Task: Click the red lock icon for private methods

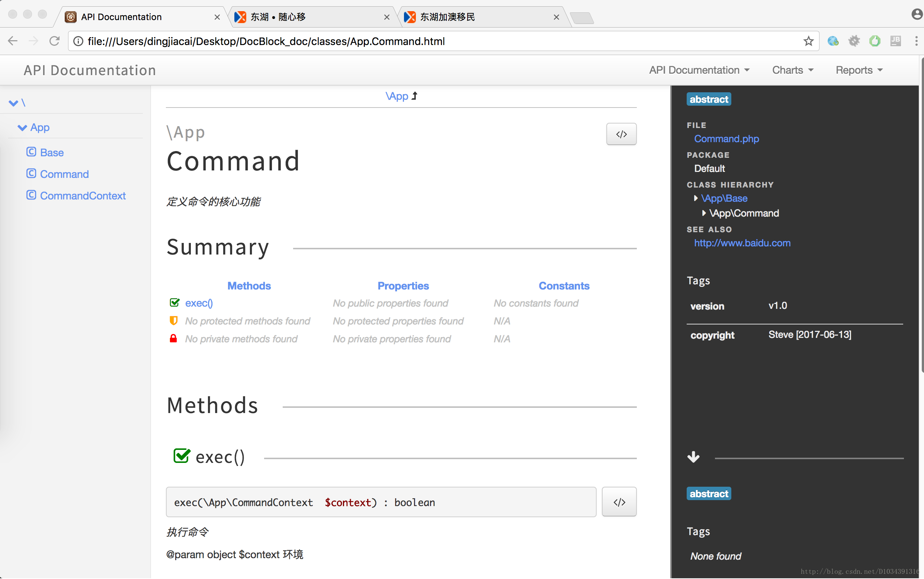Action: pos(174,339)
